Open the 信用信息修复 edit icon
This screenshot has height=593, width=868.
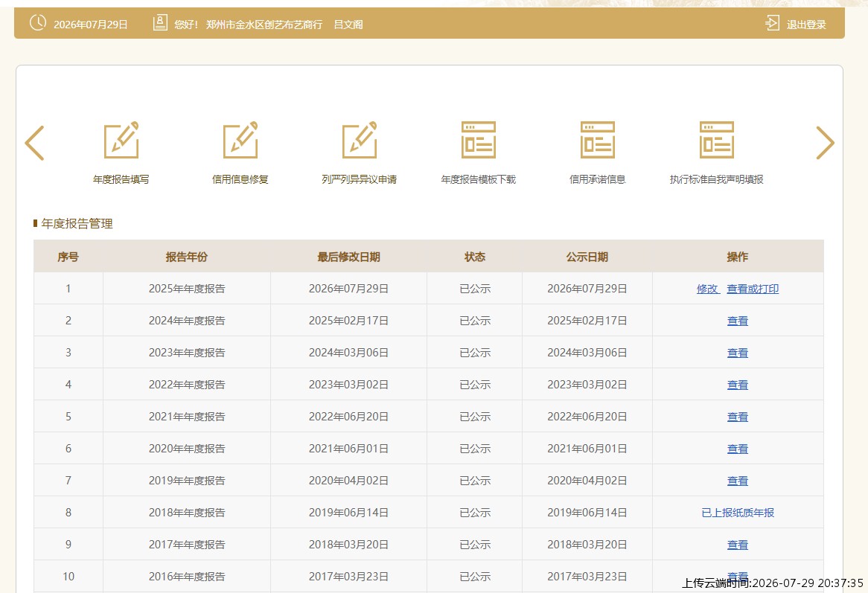240,140
